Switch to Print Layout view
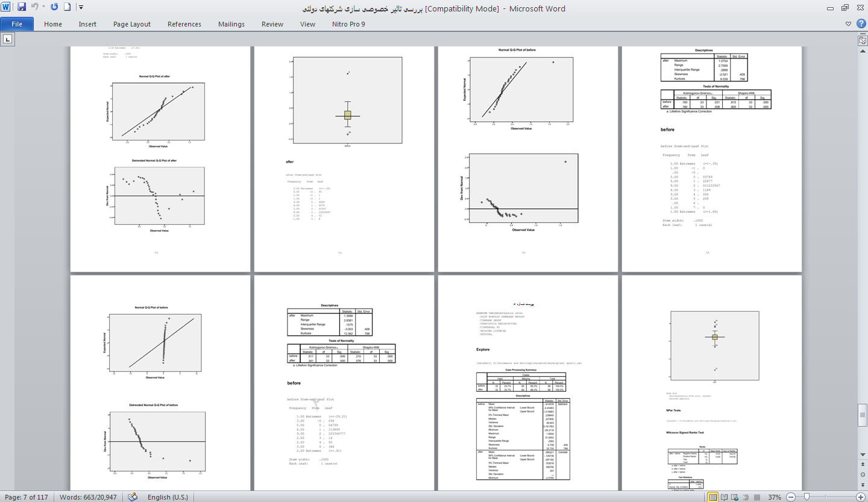 [x=713, y=497]
